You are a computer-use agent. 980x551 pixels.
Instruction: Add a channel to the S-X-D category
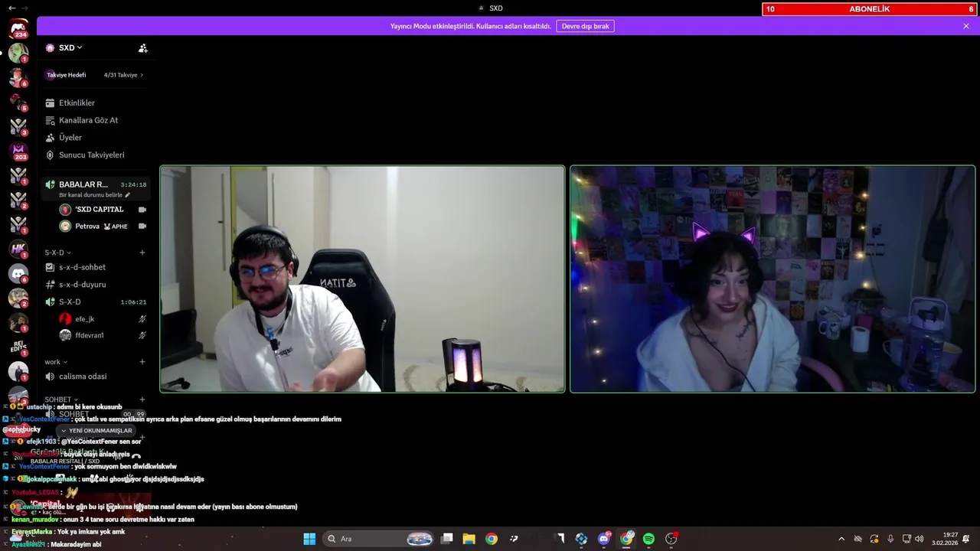point(142,253)
